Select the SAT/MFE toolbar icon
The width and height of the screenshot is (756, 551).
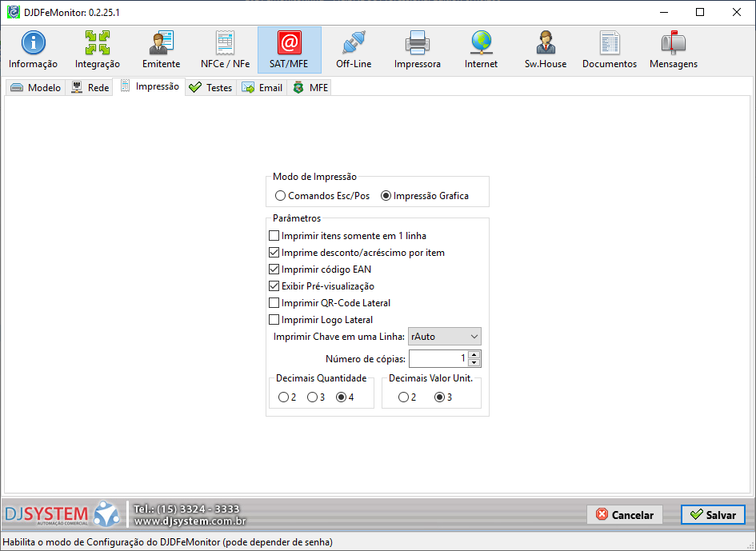(290, 50)
